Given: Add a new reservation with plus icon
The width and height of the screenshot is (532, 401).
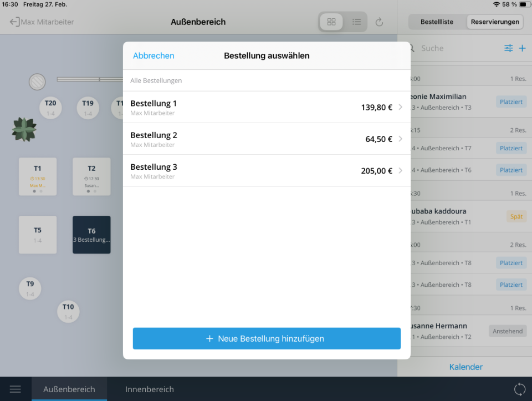Looking at the screenshot, I should [x=522, y=48].
